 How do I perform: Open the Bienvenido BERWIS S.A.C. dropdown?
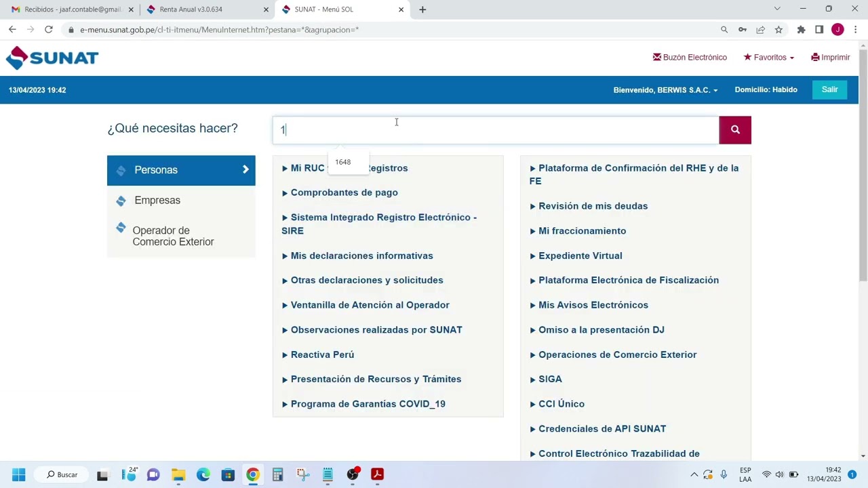click(665, 90)
